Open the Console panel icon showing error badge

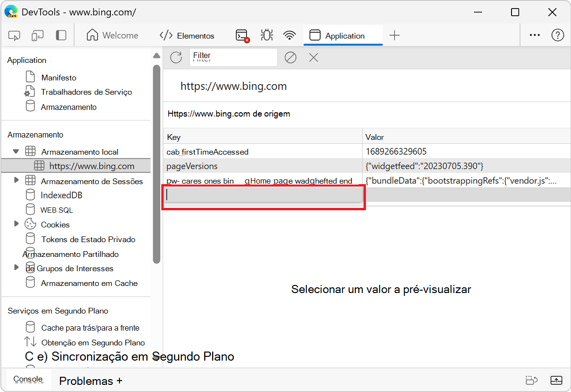click(x=241, y=35)
